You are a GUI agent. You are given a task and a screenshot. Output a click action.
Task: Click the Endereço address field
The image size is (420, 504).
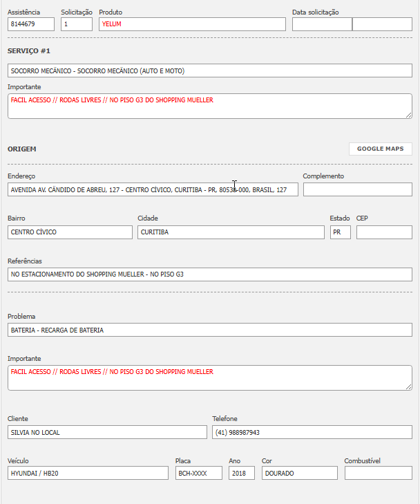153,189
